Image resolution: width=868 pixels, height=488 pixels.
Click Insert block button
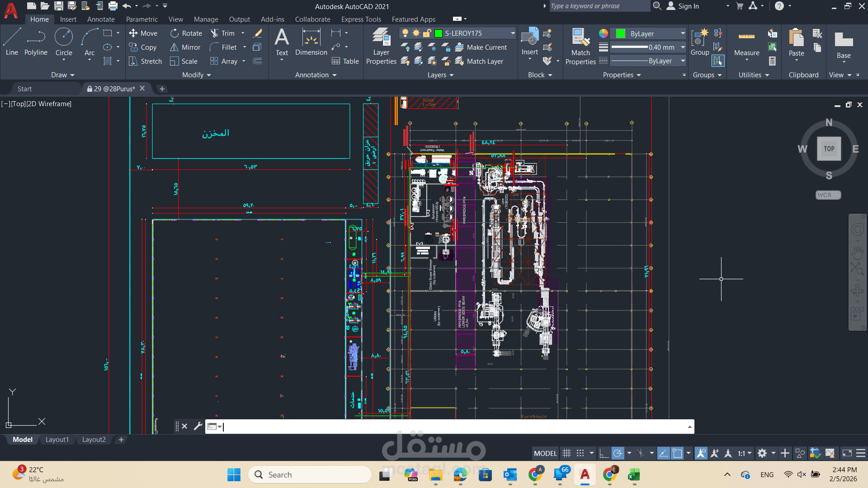(x=529, y=42)
